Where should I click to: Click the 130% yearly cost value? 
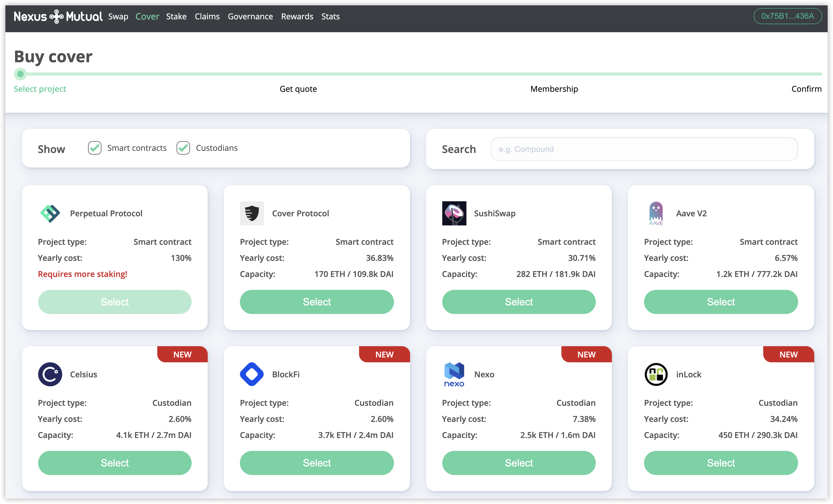(181, 258)
